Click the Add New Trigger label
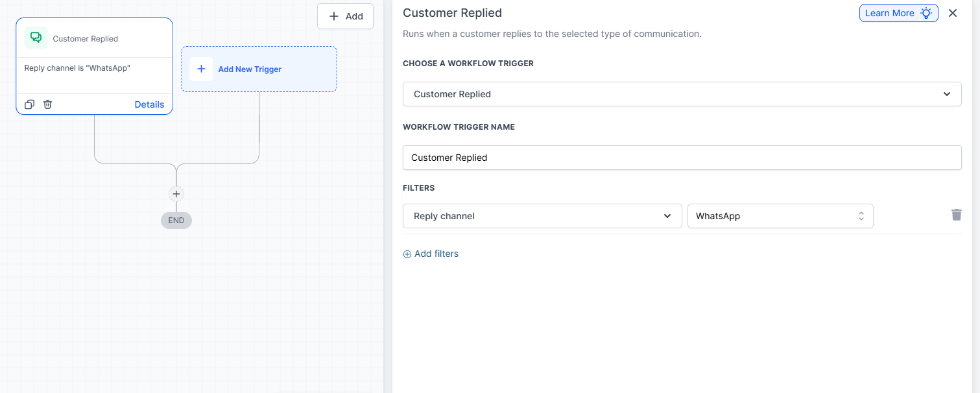Image resolution: width=980 pixels, height=393 pixels. pos(250,69)
